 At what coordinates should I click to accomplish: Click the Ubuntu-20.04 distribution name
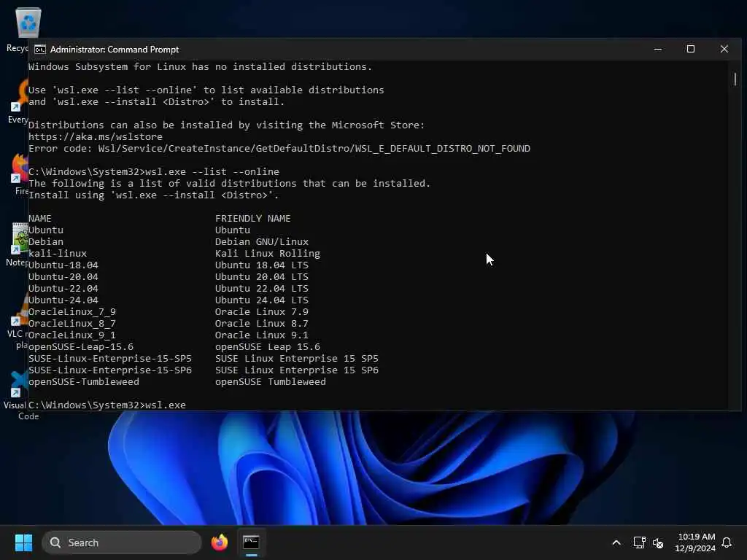(63, 276)
